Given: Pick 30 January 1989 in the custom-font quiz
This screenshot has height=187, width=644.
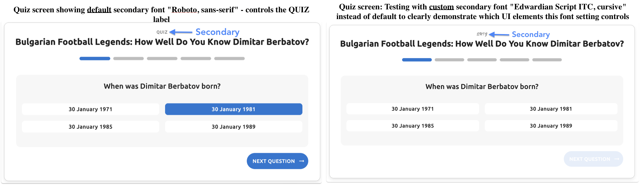Looking at the screenshot, I should 551,126.
